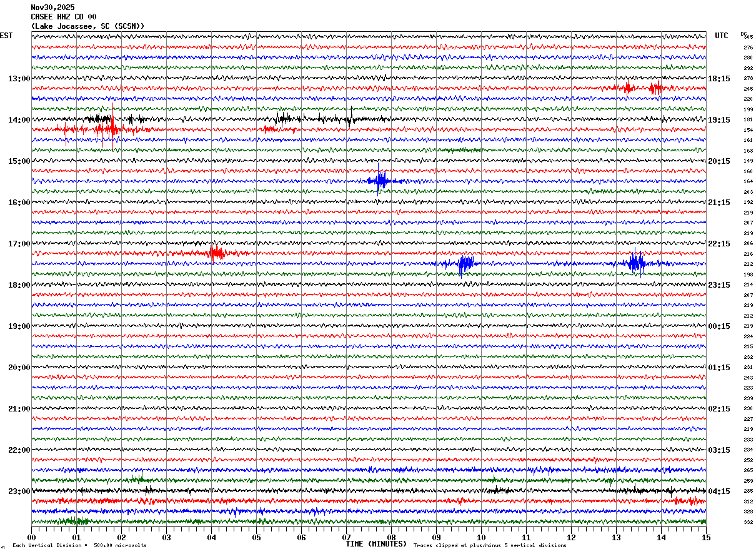Click the TIME (MINUTES) axis title

pyautogui.click(x=376, y=544)
